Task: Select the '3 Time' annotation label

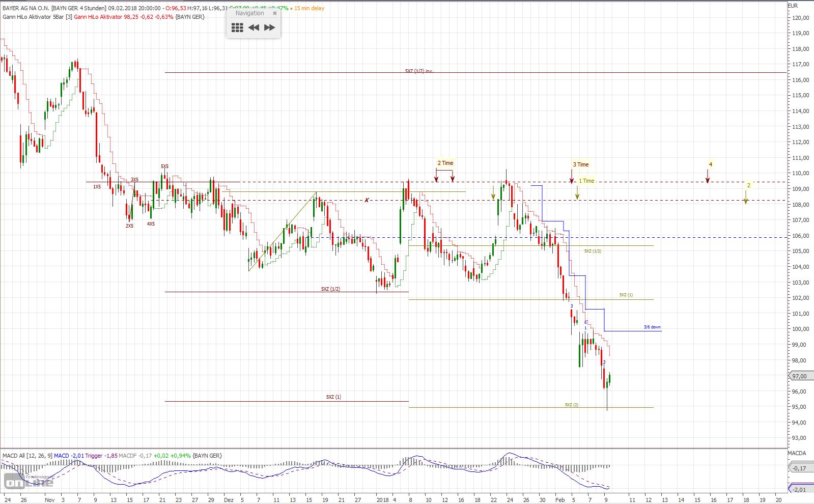Action: pos(581,164)
